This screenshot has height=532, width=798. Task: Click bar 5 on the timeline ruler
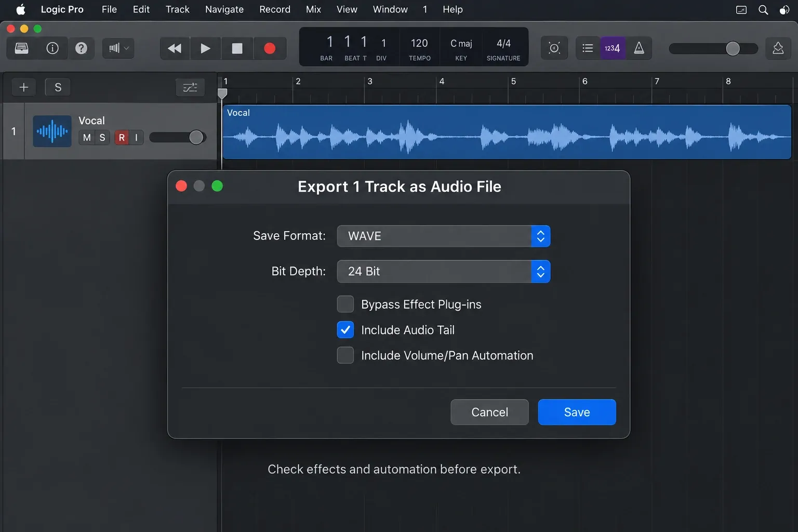point(513,81)
